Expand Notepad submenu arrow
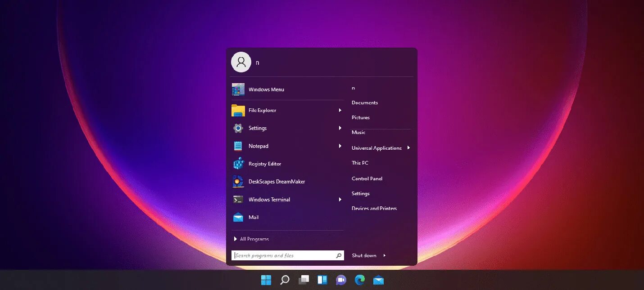The width and height of the screenshot is (644, 290). [340, 146]
